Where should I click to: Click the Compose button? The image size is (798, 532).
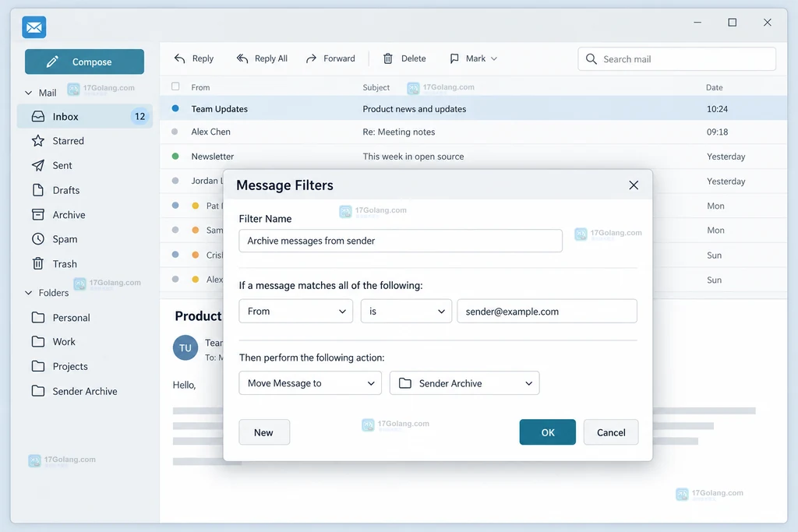(84, 62)
